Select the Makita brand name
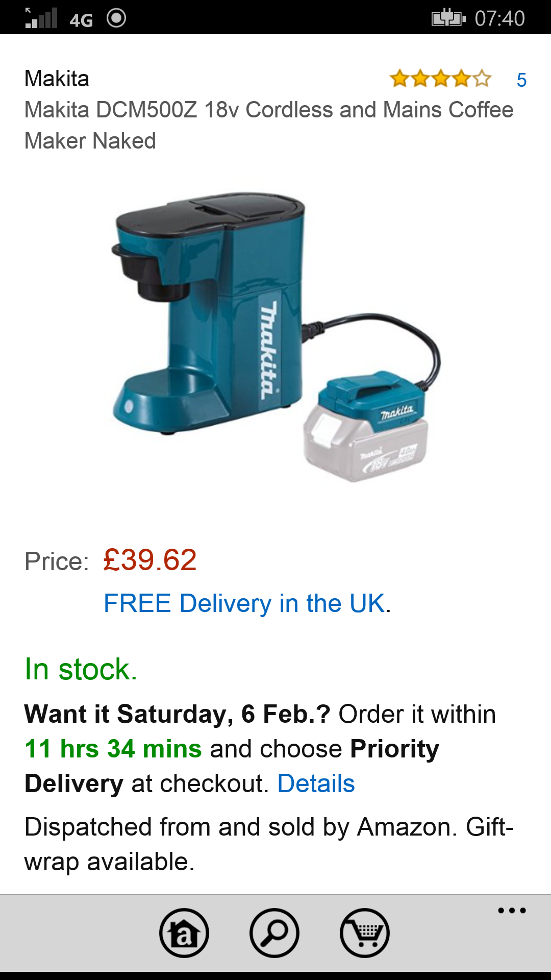This screenshot has height=980, width=551. (57, 79)
